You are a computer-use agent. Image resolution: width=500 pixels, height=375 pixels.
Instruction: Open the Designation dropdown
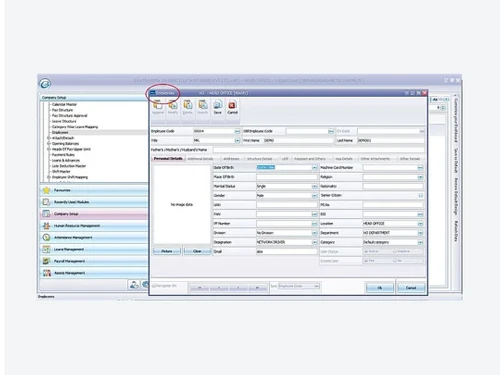tap(314, 242)
